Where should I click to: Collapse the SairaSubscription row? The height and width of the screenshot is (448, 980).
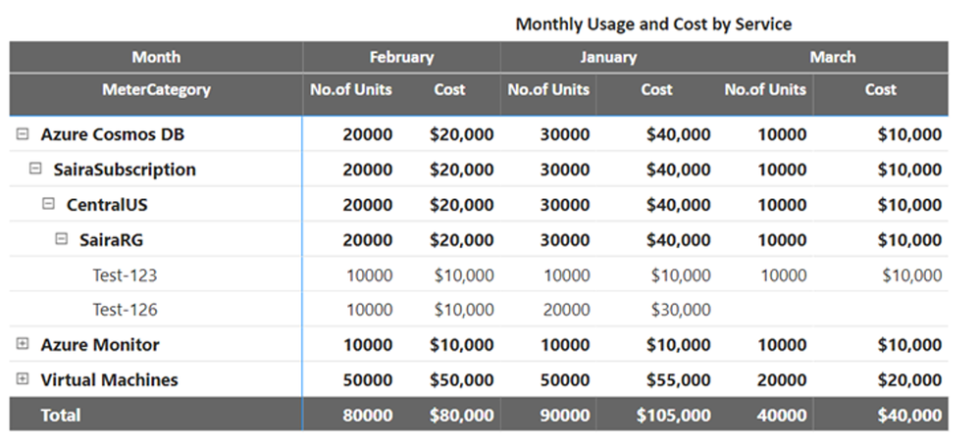[x=35, y=170]
